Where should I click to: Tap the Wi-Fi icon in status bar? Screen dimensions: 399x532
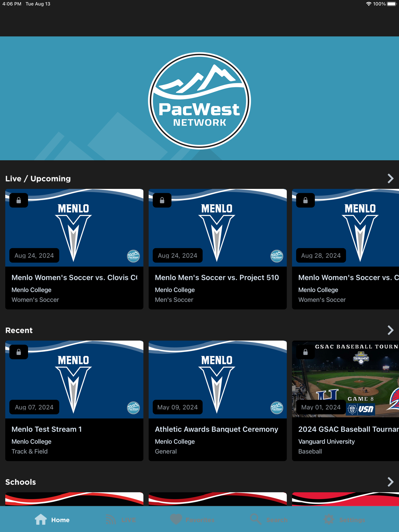[x=368, y=4]
